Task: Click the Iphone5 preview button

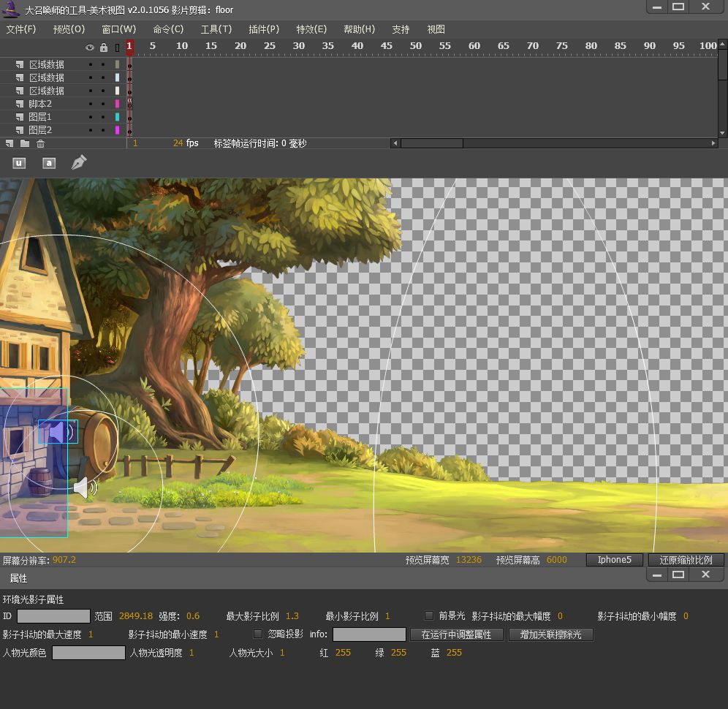Action: coord(614,559)
